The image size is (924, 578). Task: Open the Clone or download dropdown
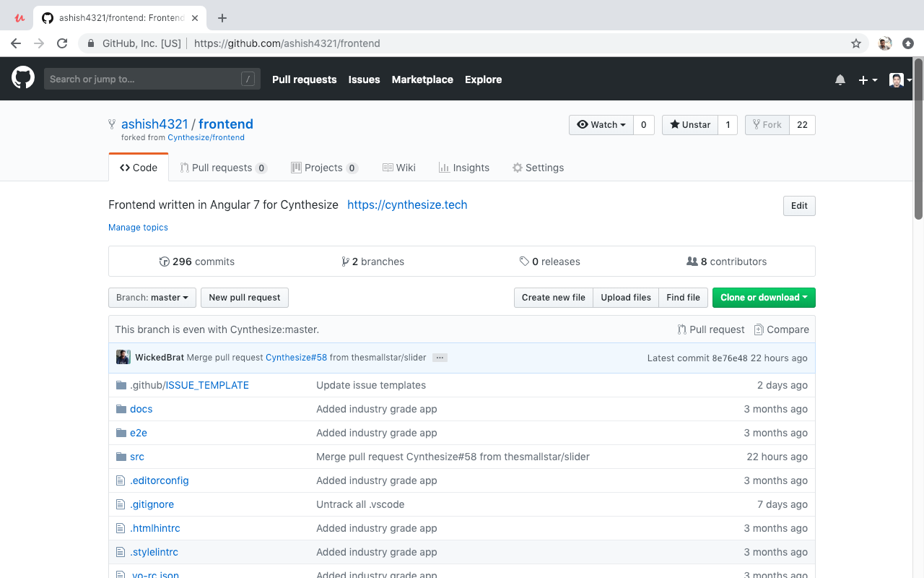(764, 298)
